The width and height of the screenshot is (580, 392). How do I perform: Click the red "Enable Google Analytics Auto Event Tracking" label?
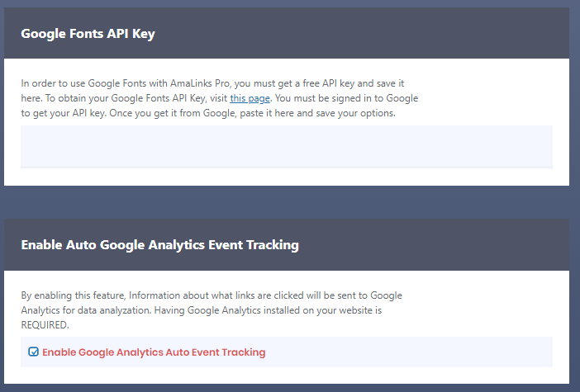(x=154, y=352)
